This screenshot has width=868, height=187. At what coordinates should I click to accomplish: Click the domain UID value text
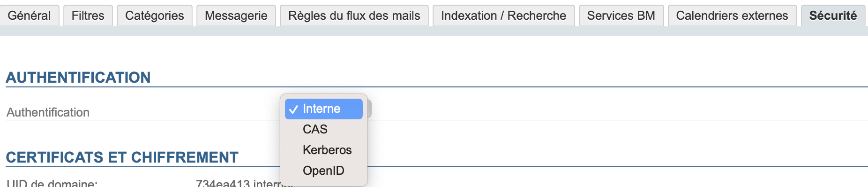point(238,183)
